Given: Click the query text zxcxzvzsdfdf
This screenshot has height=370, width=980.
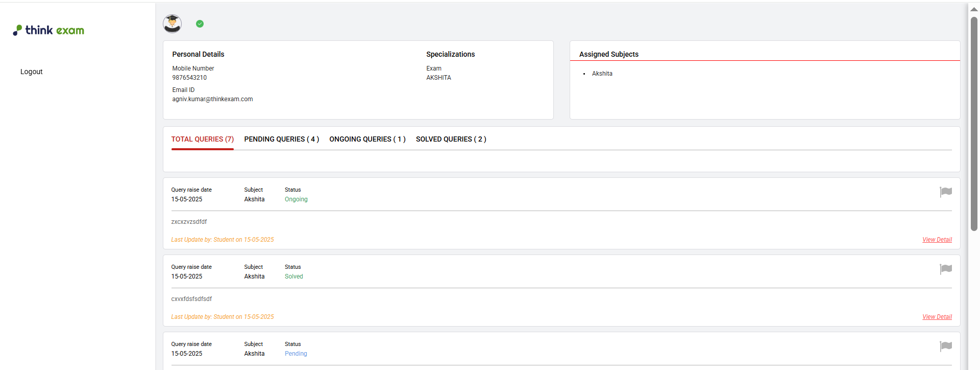Looking at the screenshot, I should pos(189,222).
